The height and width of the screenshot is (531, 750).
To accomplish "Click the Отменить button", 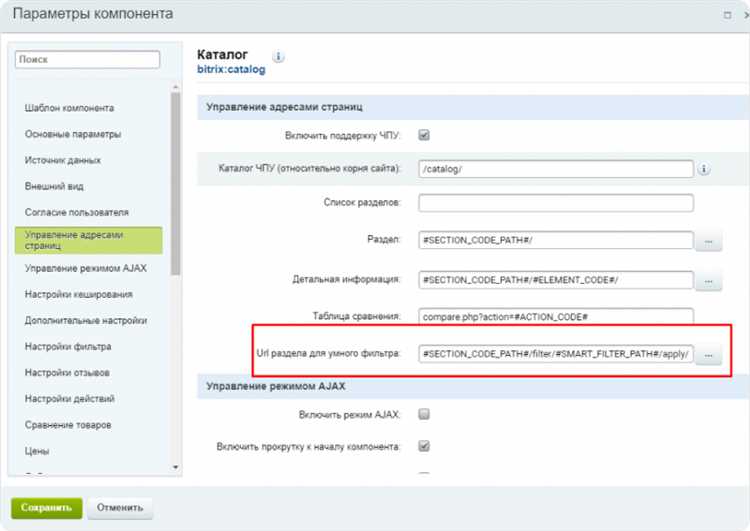I will click(x=120, y=508).
